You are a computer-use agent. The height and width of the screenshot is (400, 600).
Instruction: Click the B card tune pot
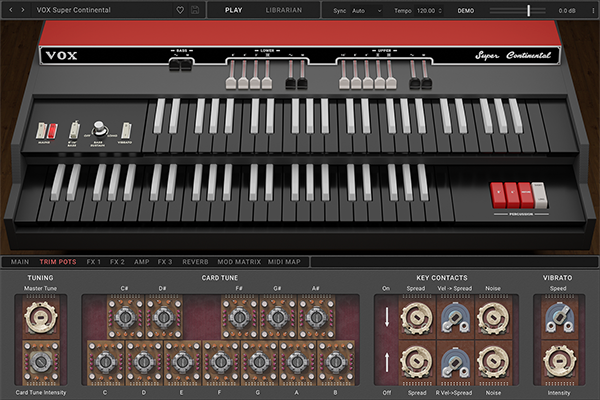coord(336,362)
